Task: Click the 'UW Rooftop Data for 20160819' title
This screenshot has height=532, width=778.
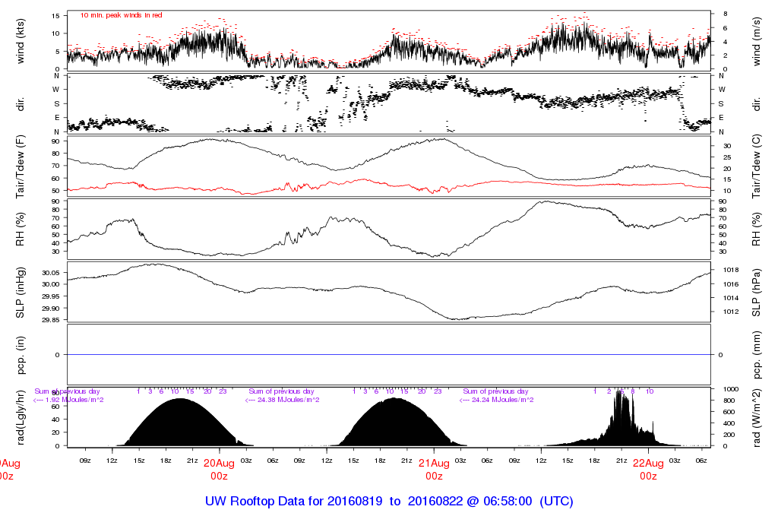Action: pyautogui.click(x=294, y=502)
